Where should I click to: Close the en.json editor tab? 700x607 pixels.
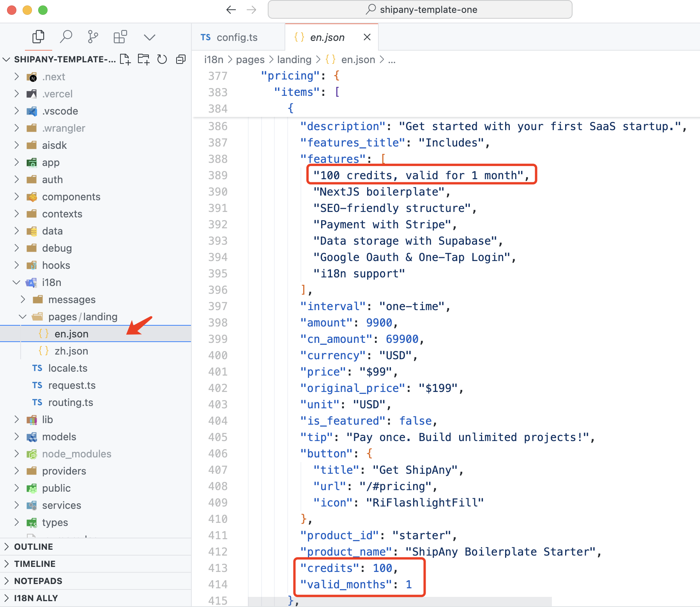[367, 37]
